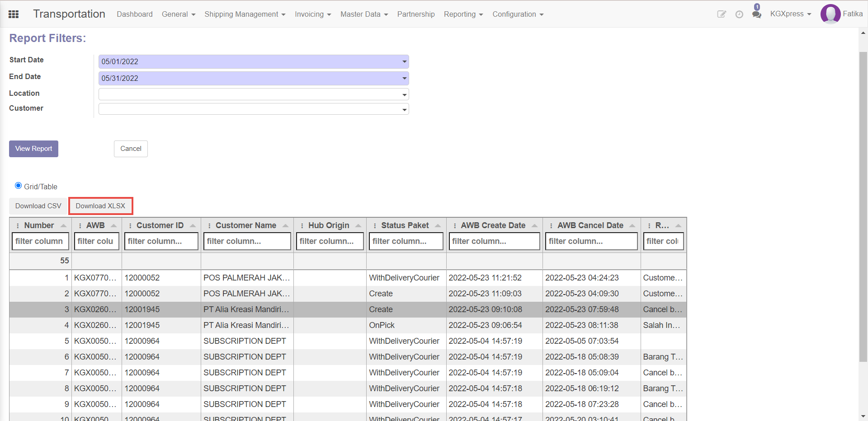Viewport: 868px width, 421px height.
Task: Open the Partnership menu item
Action: point(416,14)
